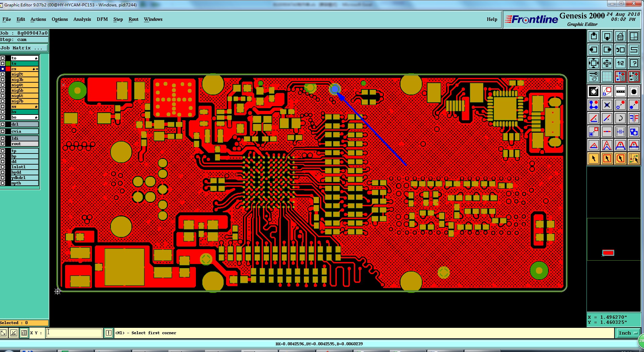This screenshot has width=644, height=352.
Task: Click the Home view house icon
Action: [620, 36]
